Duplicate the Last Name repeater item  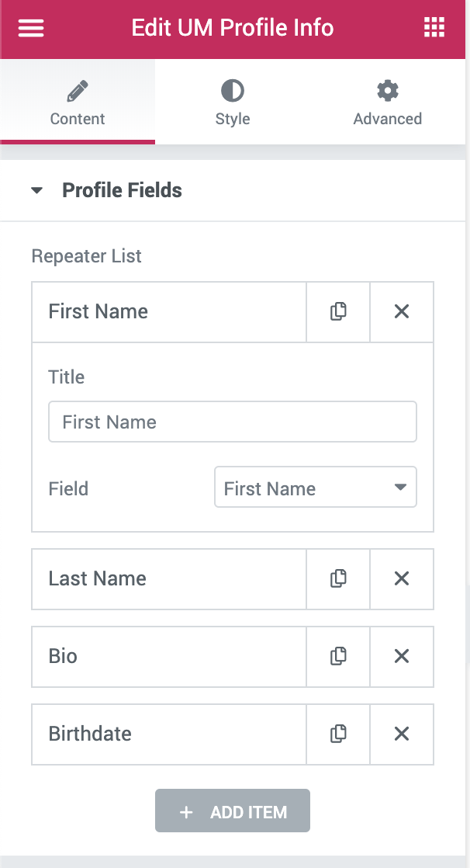pos(338,579)
